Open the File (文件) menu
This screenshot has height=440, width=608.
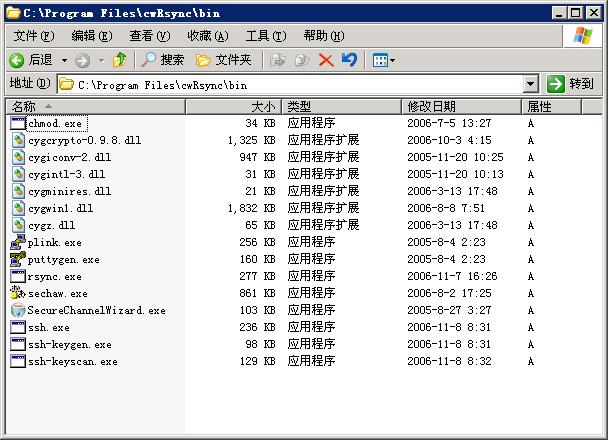34,36
